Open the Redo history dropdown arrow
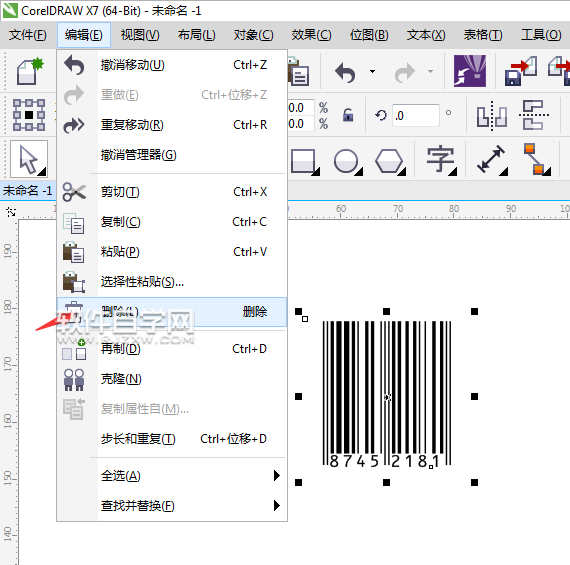Screen dimensions: 570x565 [x=430, y=71]
